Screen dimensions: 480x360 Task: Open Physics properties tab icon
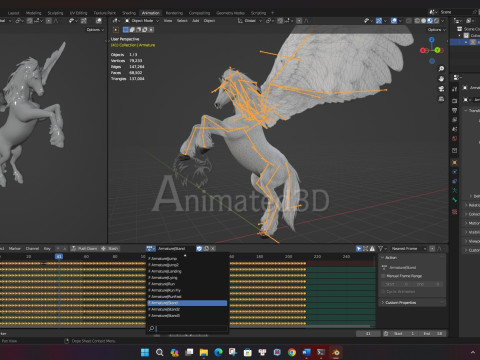tap(455, 172)
